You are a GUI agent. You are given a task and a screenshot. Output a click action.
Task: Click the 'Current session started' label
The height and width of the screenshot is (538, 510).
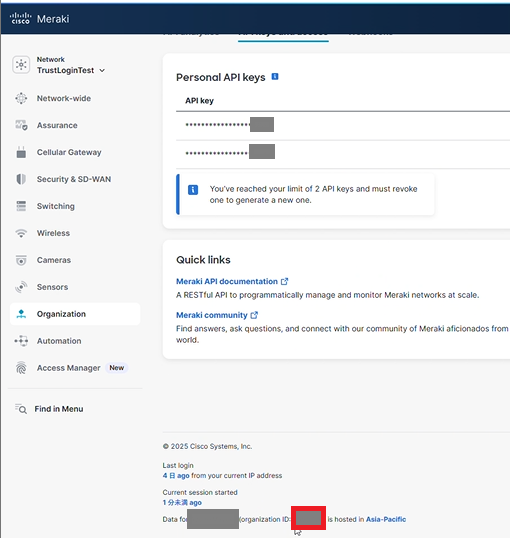click(200, 492)
